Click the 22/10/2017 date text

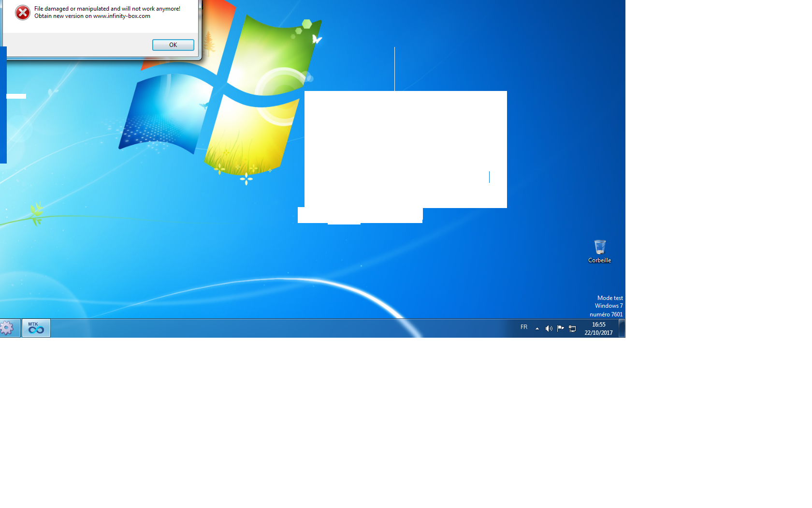(x=599, y=333)
